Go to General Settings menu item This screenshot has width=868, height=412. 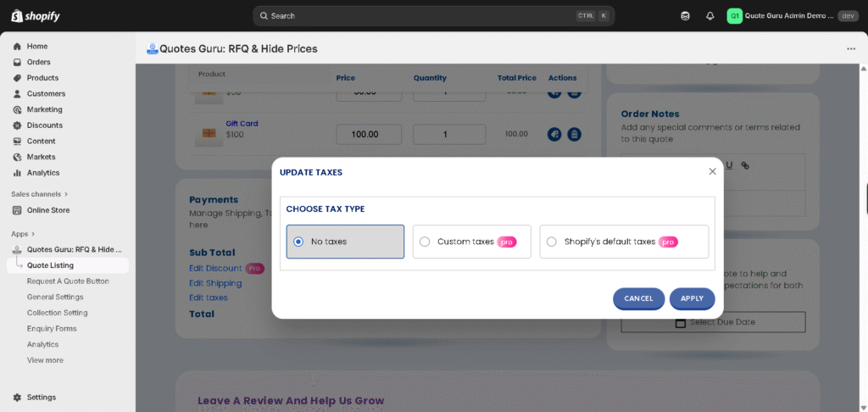[55, 297]
